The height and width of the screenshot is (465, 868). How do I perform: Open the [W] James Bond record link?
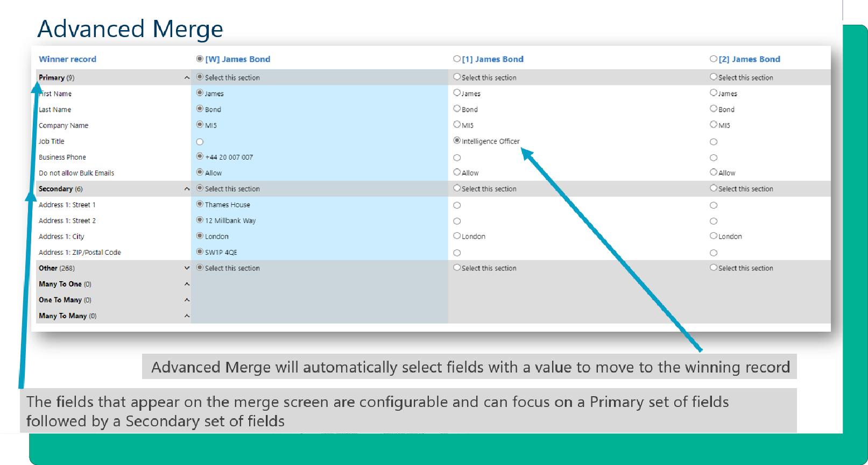(x=238, y=59)
